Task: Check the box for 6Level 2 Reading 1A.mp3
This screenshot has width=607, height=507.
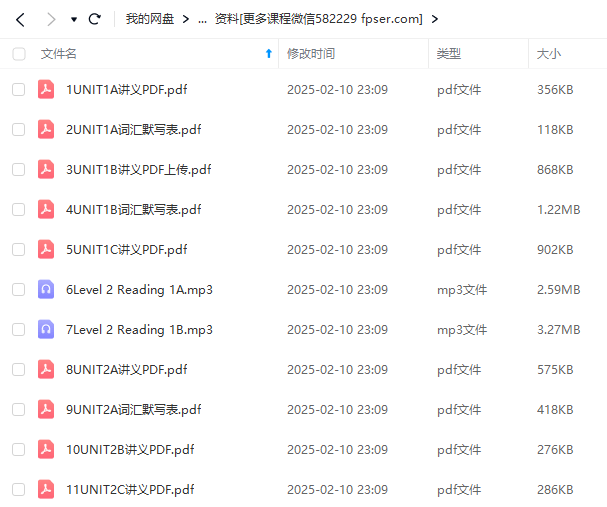Action: [19, 289]
